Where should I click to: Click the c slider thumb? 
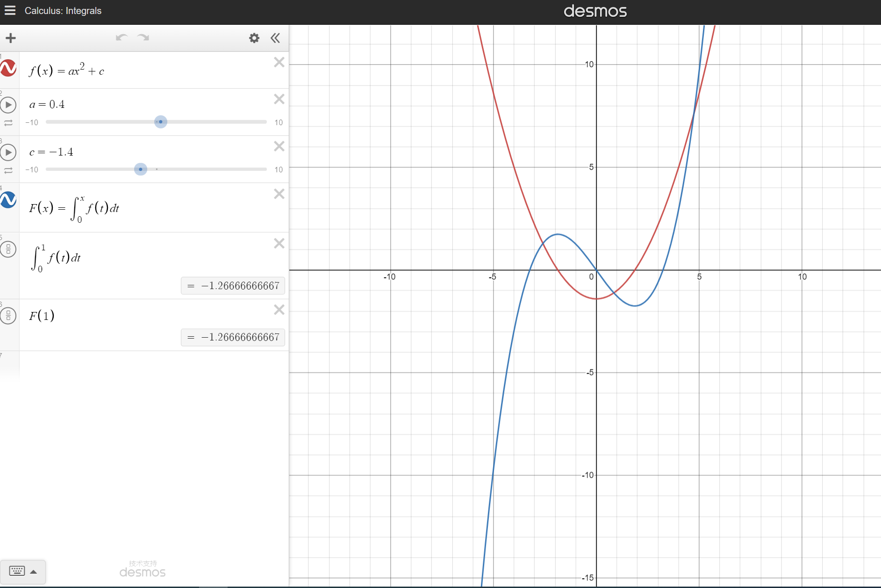pyautogui.click(x=141, y=169)
